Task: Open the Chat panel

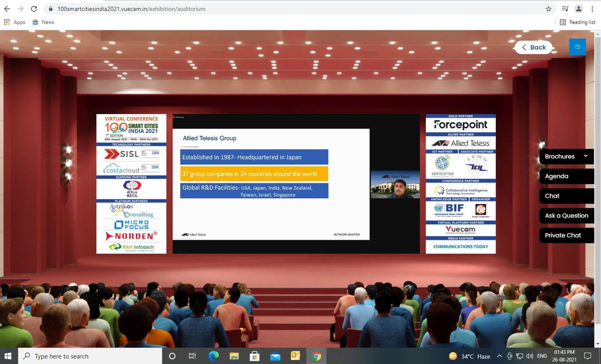Action: pos(566,196)
